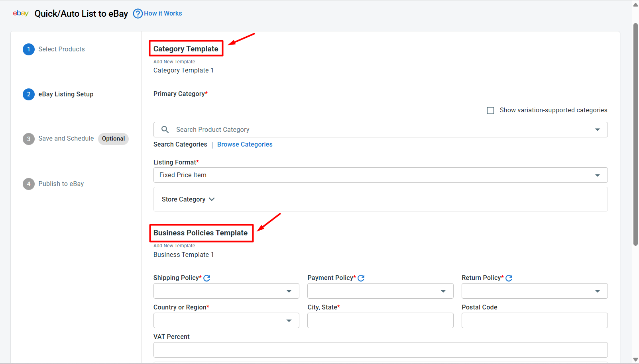
Task: Expand the Store Category section
Action: pos(188,199)
